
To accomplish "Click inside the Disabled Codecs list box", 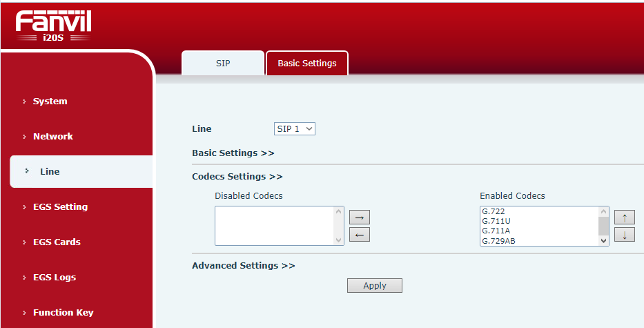I will click(x=274, y=226).
